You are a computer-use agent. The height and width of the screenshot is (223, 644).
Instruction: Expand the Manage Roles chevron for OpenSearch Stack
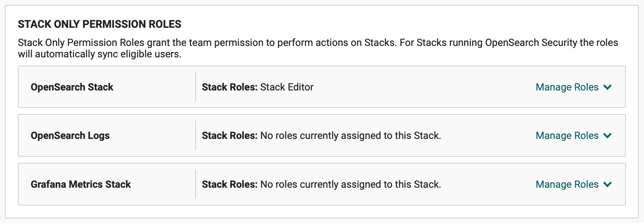608,87
